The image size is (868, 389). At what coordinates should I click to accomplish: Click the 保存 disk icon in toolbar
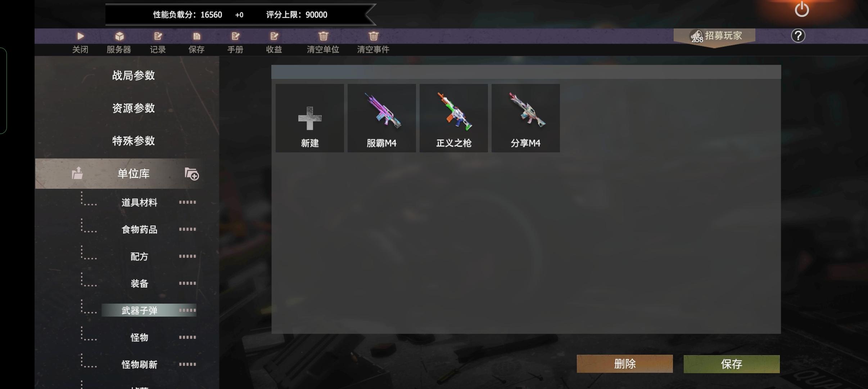coord(196,36)
